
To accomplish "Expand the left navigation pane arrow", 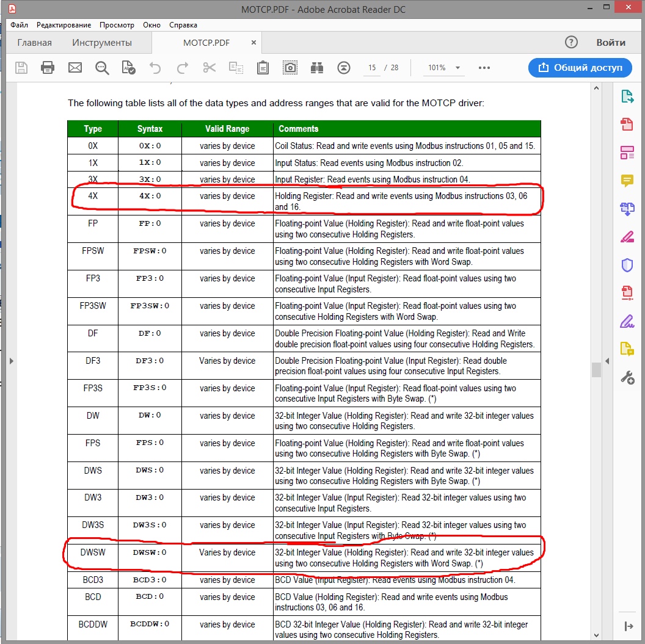I will tap(11, 361).
